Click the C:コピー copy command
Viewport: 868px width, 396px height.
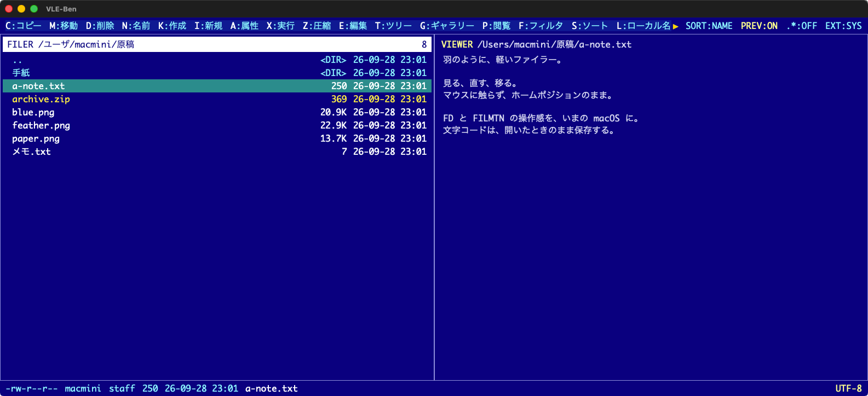(24, 26)
